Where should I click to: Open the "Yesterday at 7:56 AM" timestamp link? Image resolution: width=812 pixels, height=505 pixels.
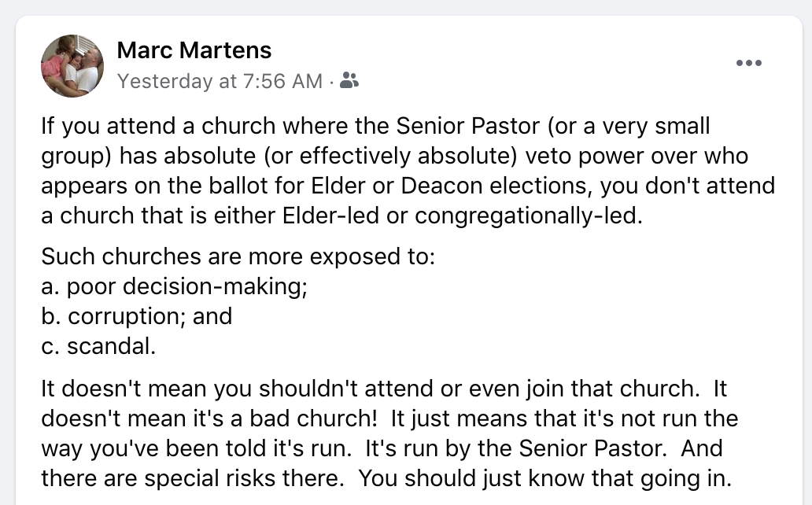(220, 81)
